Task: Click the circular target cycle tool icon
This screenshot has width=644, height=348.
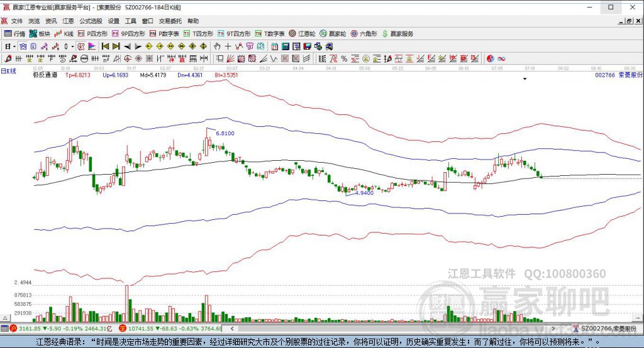Action: 128,58
